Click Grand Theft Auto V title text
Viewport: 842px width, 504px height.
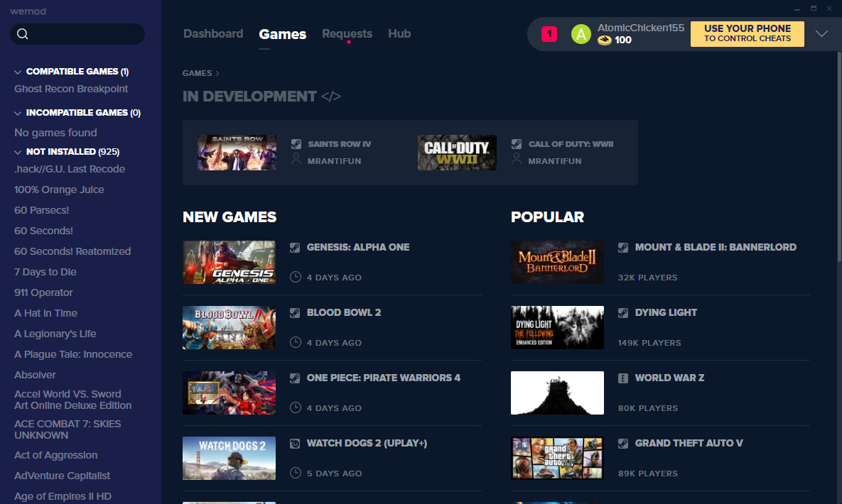(689, 444)
